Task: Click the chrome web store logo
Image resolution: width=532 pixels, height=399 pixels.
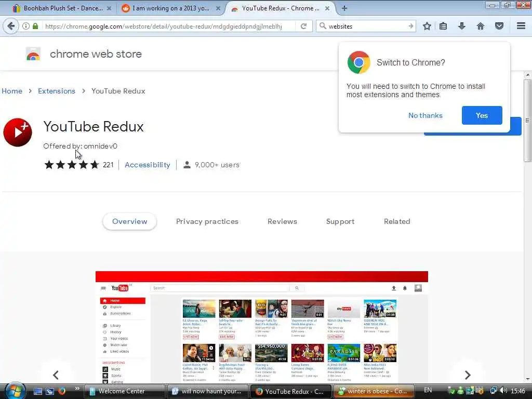Action: pos(33,54)
